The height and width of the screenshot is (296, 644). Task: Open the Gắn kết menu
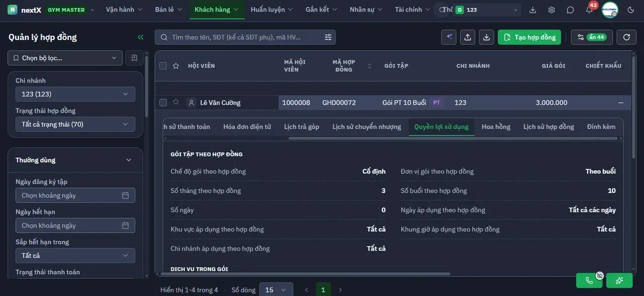[321, 10]
